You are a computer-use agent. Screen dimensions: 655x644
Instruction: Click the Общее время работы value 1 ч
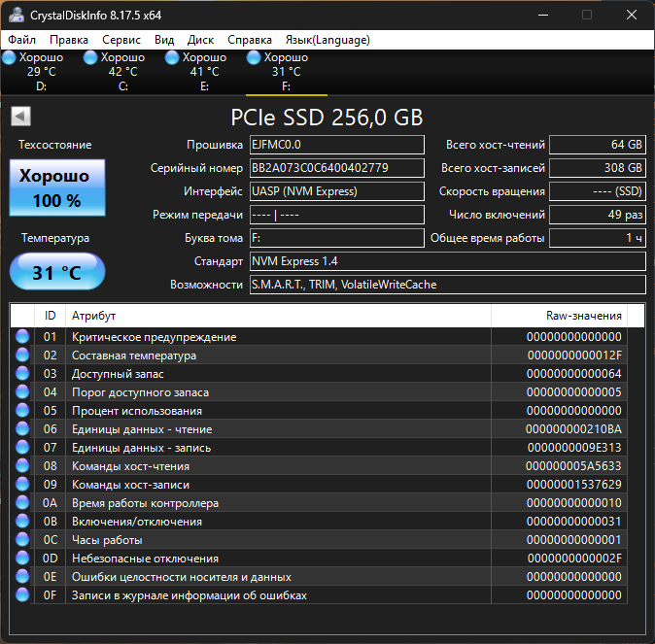tap(598, 238)
